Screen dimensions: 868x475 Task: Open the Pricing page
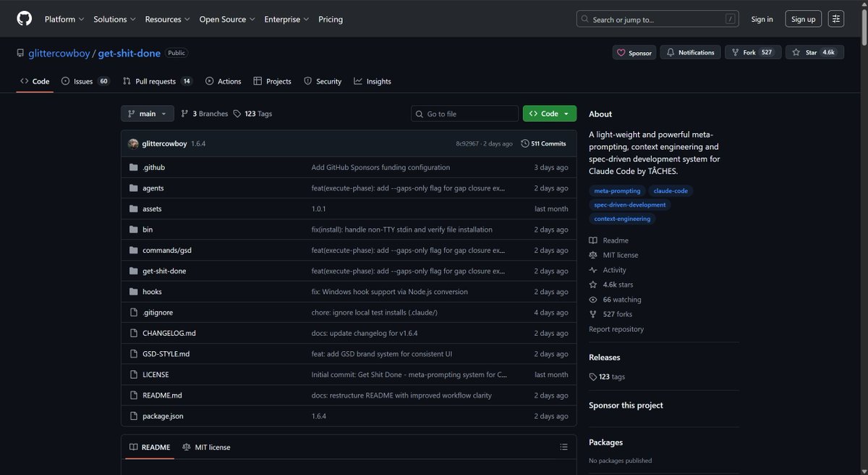331,20
